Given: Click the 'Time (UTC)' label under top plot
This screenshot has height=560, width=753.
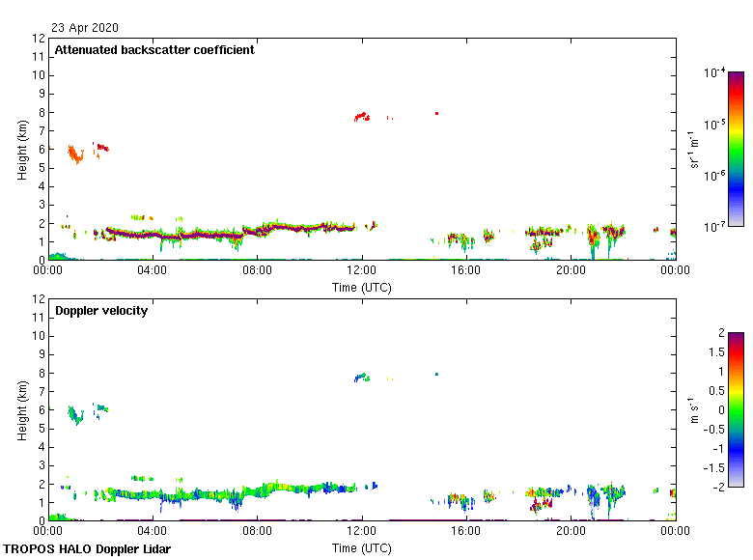Looking at the screenshot, I should tap(362, 287).
